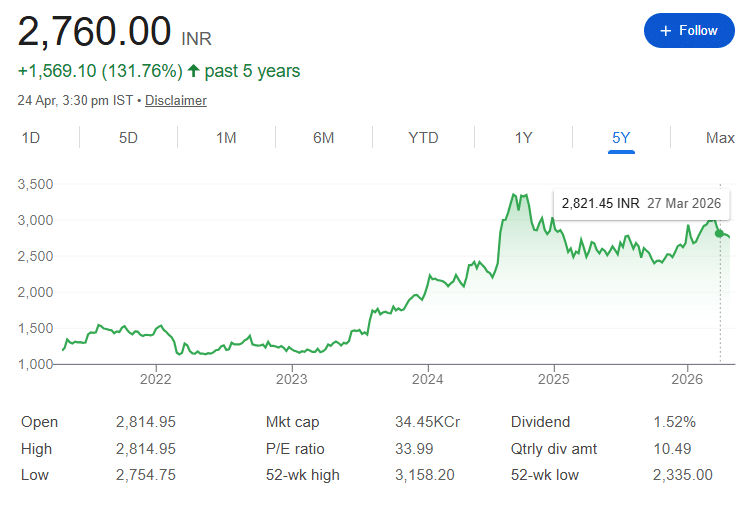Click the P/E ratio label

[x=295, y=448]
